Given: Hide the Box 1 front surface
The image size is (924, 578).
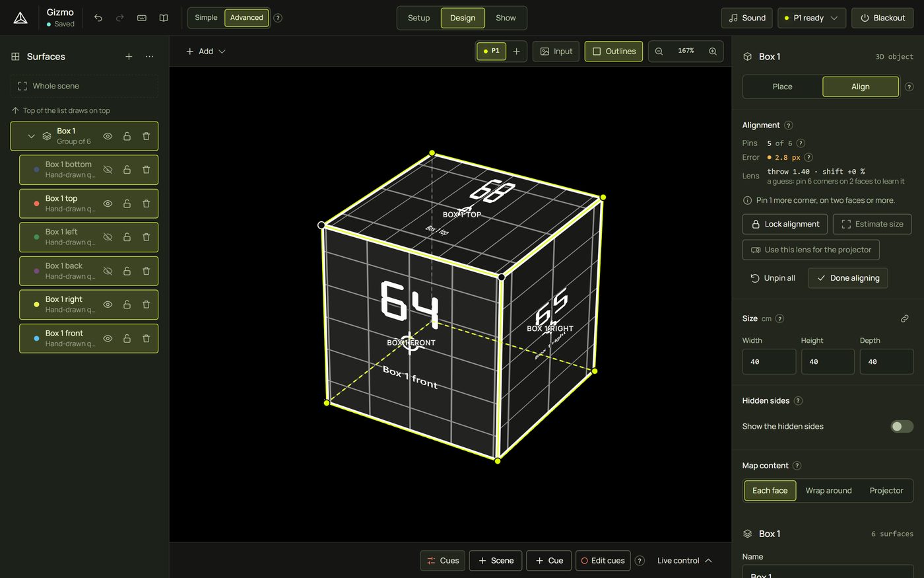Looking at the screenshot, I should coord(108,338).
